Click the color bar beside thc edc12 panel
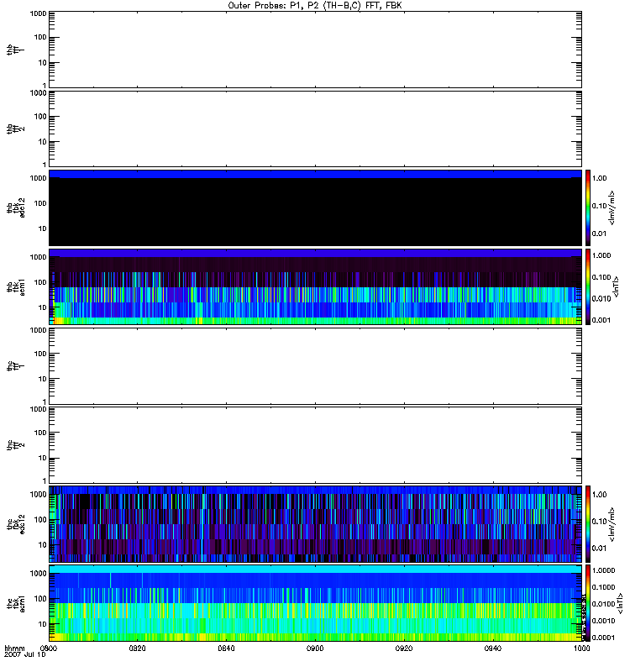 [x=590, y=524]
